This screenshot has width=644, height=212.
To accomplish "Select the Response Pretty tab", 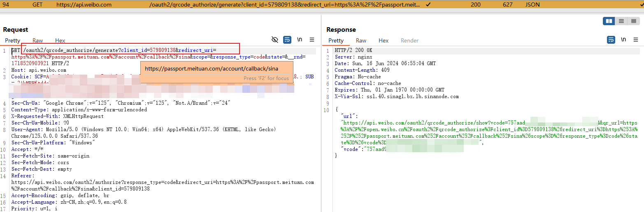I will point(336,40).
